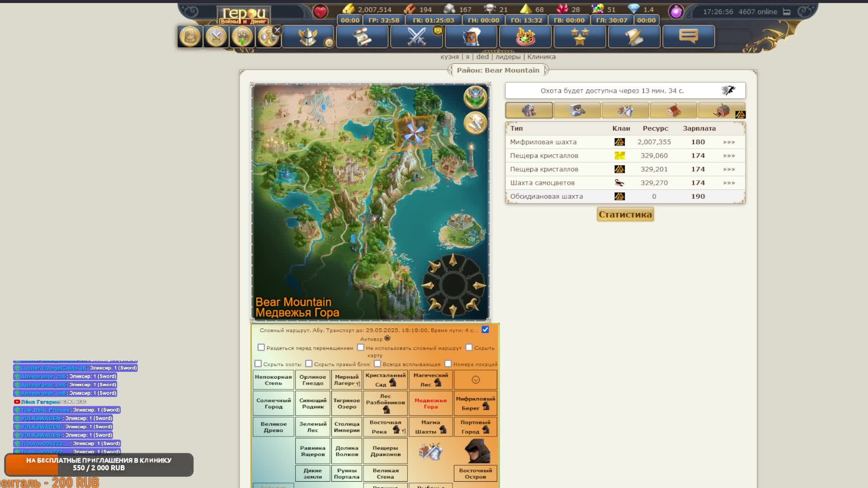Click the round tools button on map
This screenshot has height=488, width=868.
[475, 123]
